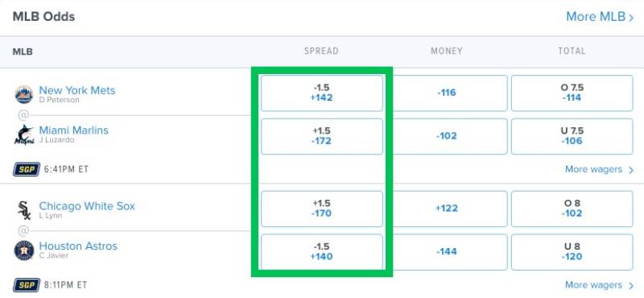
Task: Open SGP badge for White Sox at Astros
Action: [27, 285]
